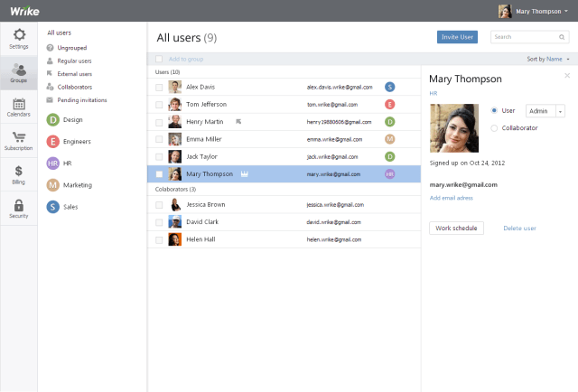Image resolution: width=578 pixels, height=392 pixels.
Task: Select the Engineers group badge in sidebar
Action: point(52,142)
